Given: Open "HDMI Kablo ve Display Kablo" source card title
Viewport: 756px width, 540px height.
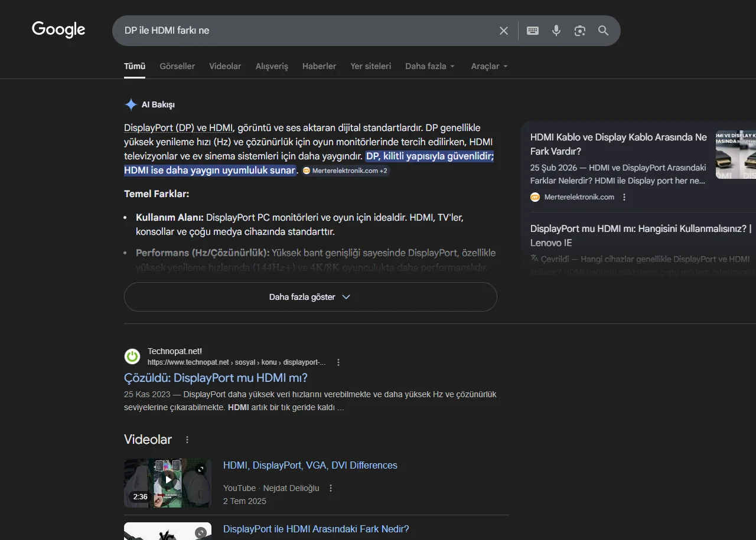Looking at the screenshot, I should coord(618,144).
